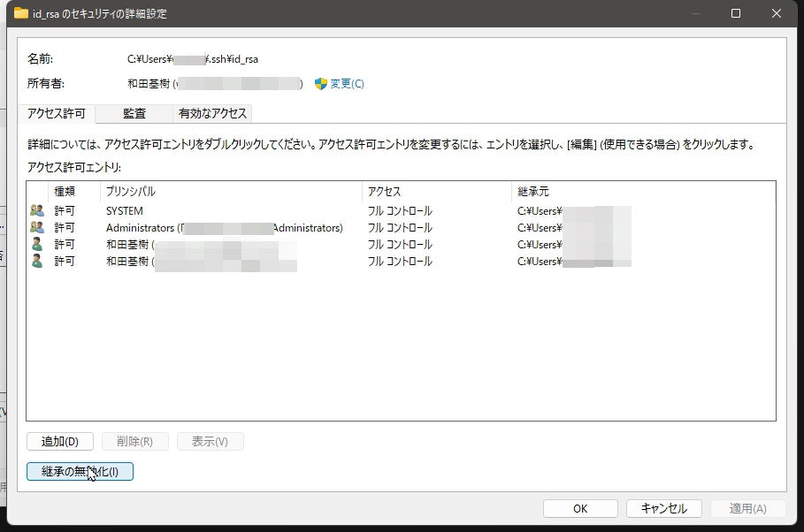Click the 表示(V) button
The height and width of the screenshot is (532, 804).
click(x=211, y=441)
